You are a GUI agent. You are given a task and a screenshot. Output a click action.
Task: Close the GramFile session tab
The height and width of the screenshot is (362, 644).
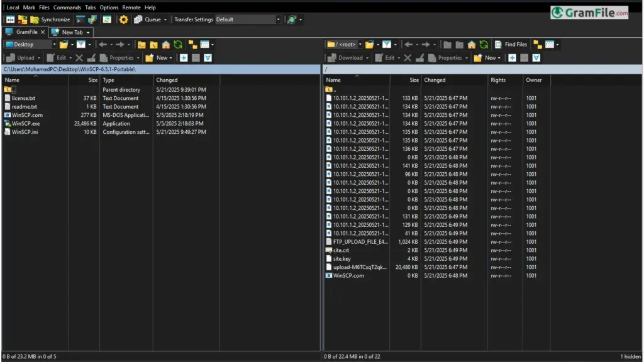pos(43,32)
